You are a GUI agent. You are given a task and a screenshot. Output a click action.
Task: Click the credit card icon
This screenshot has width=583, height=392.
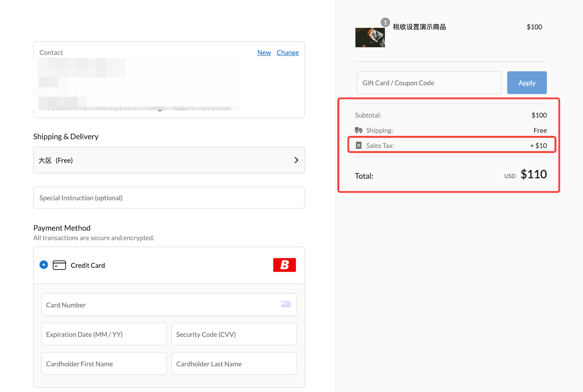pyautogui.click(x=59, y=265)
